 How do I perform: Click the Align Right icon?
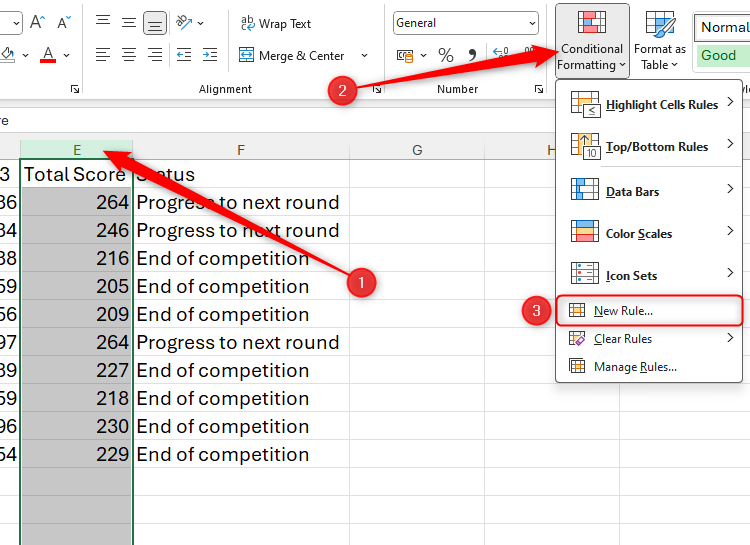point(154,56)
